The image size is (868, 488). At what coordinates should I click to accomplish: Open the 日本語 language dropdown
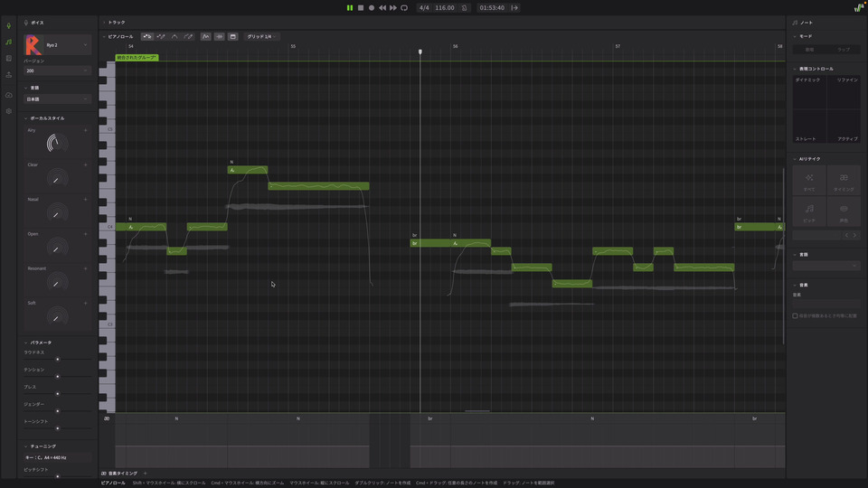57,99
